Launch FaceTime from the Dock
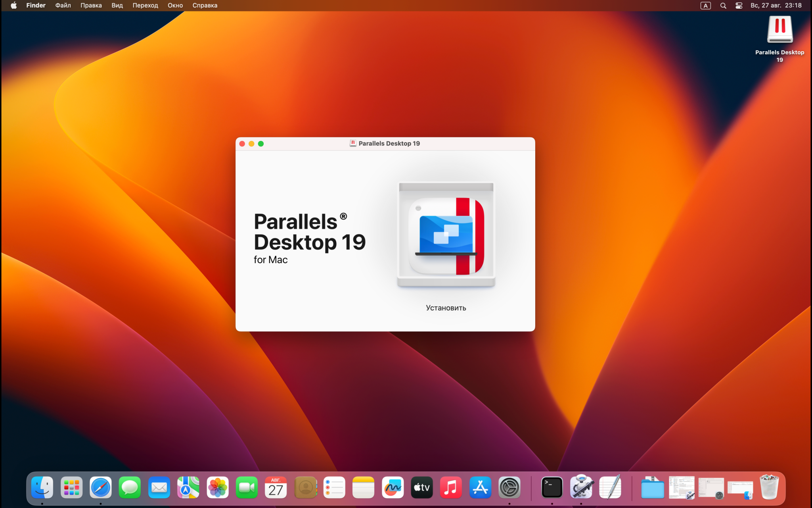The height and width of the screenshot is (508, 812). click(x=247, y=487)
